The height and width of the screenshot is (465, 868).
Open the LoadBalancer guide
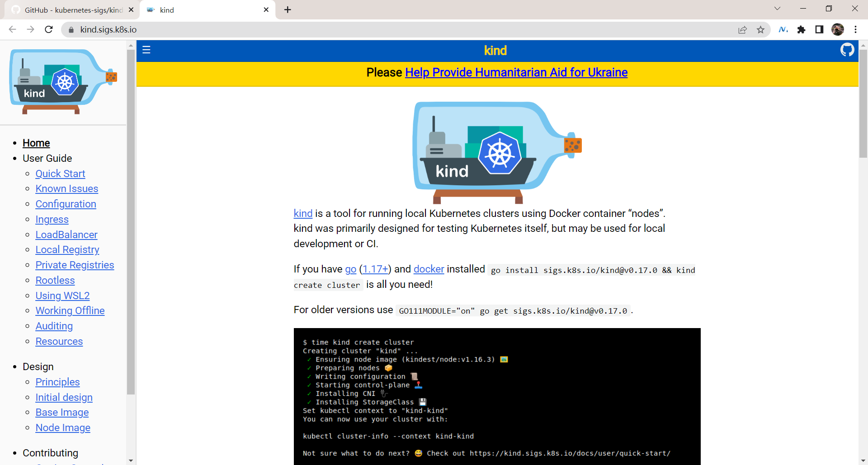pyautogui.click(x=66, y=235)
